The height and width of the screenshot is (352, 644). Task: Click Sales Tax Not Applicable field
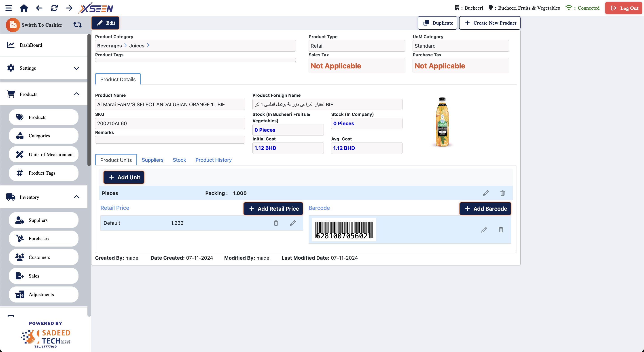pyautogui.click(x=357, y=66)
